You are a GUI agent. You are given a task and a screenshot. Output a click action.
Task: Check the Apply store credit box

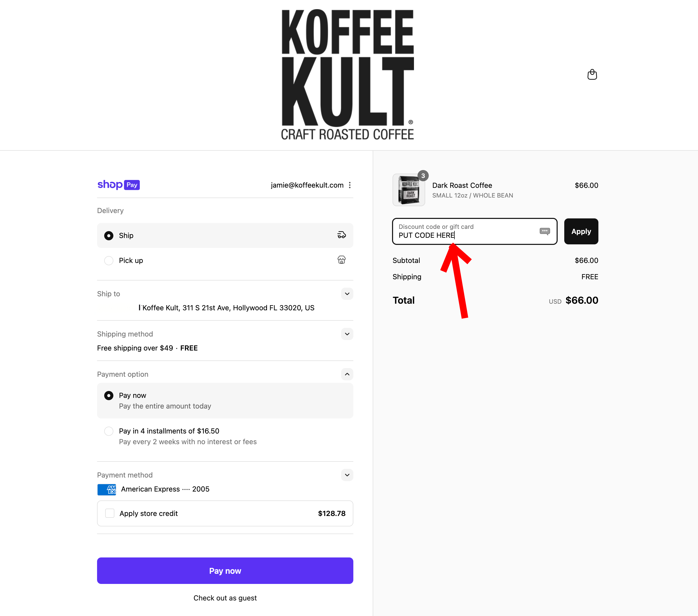point(110,513)
